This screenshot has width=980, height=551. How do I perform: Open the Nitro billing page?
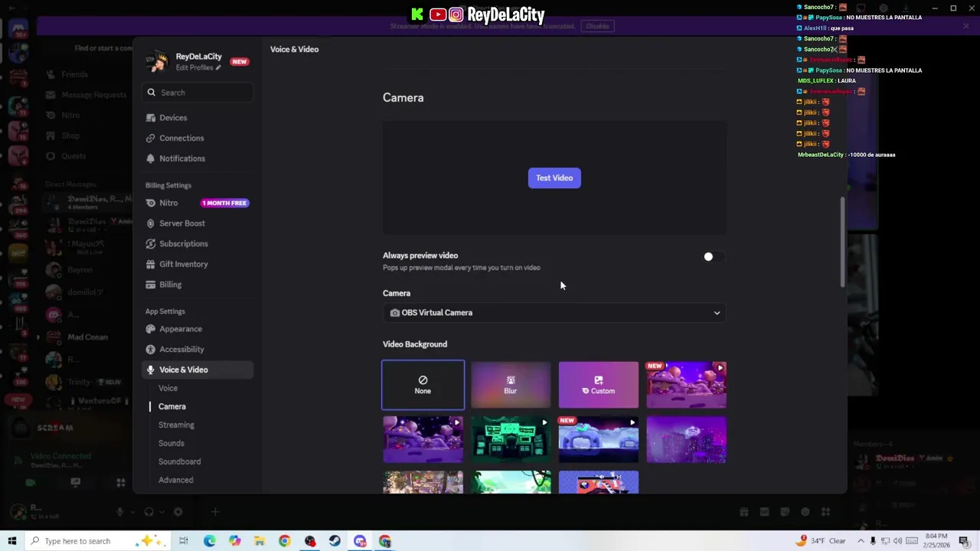pos(198,203)
